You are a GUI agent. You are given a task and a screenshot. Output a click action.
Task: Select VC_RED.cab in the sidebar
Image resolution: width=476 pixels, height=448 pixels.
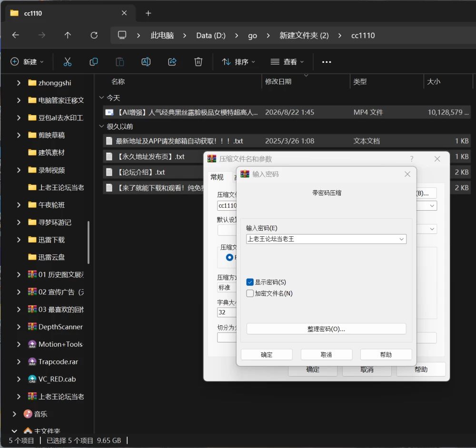(57, 379)
